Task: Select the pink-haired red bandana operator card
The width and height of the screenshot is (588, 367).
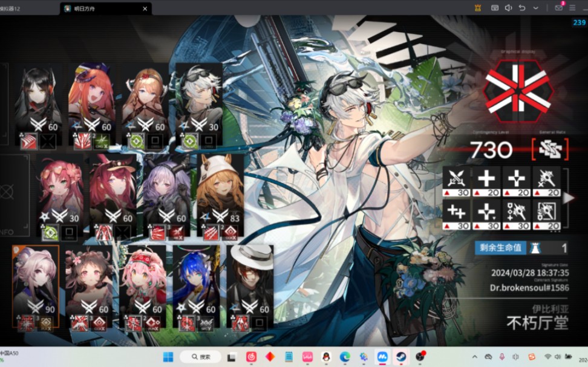Action: pos(143,288)
